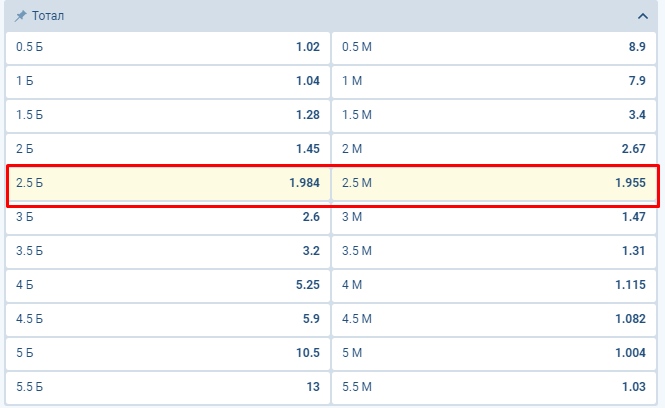The height and width of the screenshot is (408, 665).
Task: Pick 1 М total at 7.9
Action: (x=494, y=81)
